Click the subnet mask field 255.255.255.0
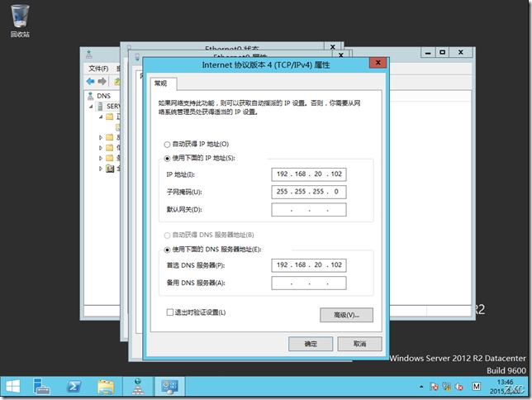 tap(309, 192)
